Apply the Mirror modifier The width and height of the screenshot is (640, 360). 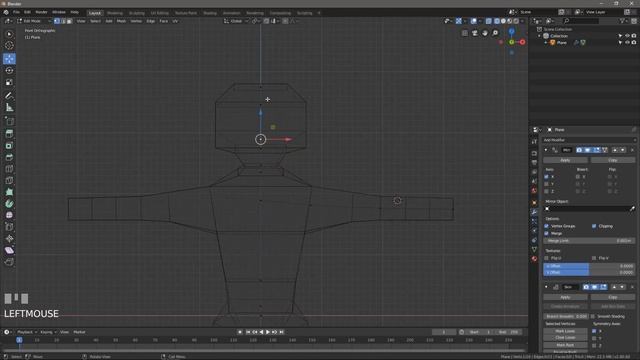565,160
